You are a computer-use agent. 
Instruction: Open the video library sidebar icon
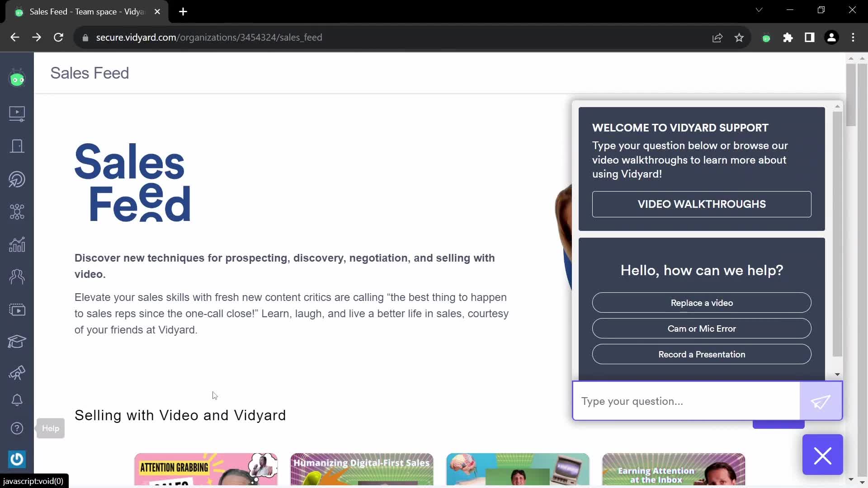point(17,113)
